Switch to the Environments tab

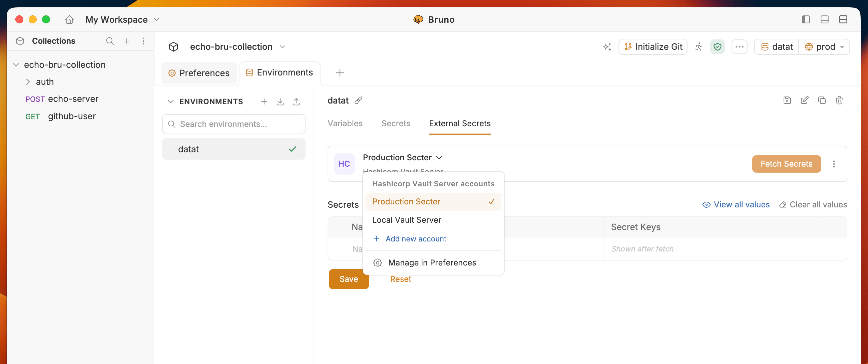[279, 72]
